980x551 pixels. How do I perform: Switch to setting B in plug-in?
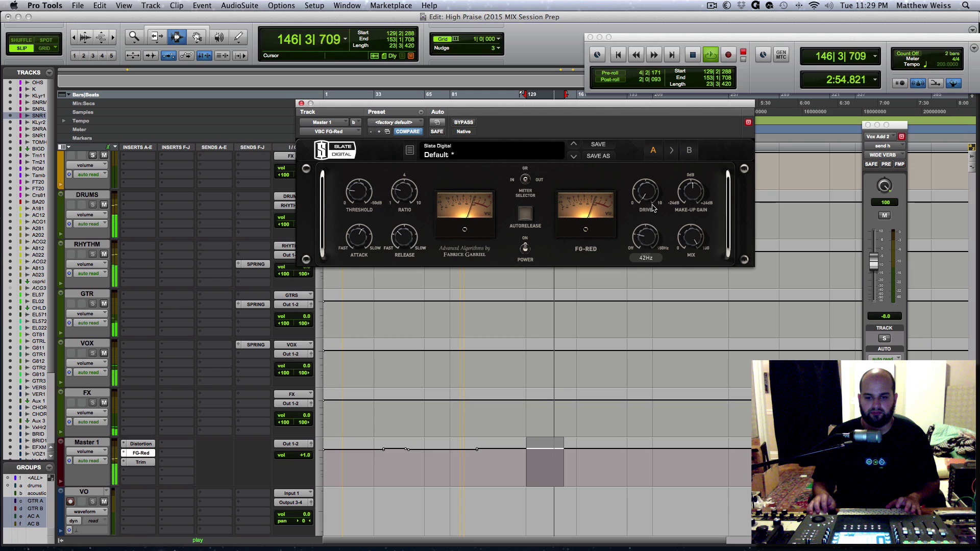(689, 150)
